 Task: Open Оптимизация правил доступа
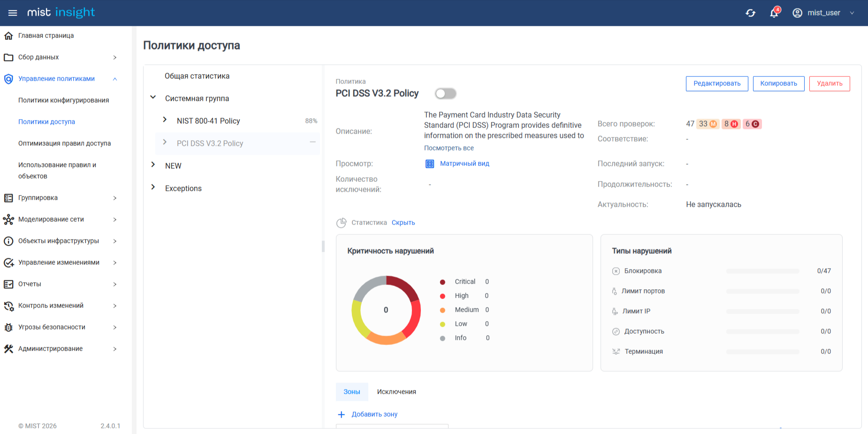pos(64,143)
